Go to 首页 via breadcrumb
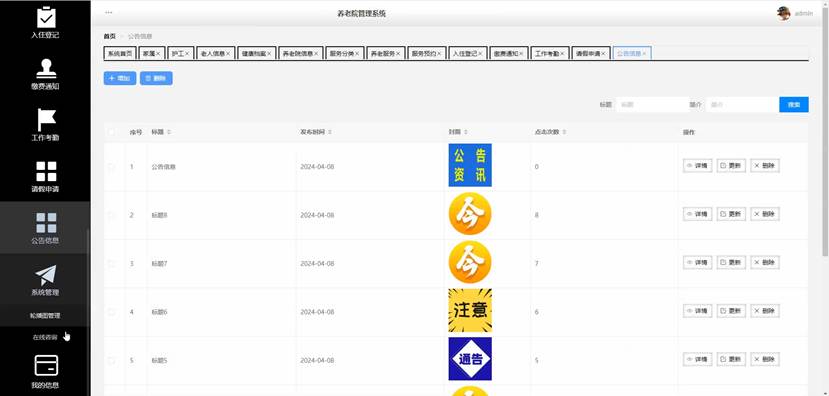 109,36
